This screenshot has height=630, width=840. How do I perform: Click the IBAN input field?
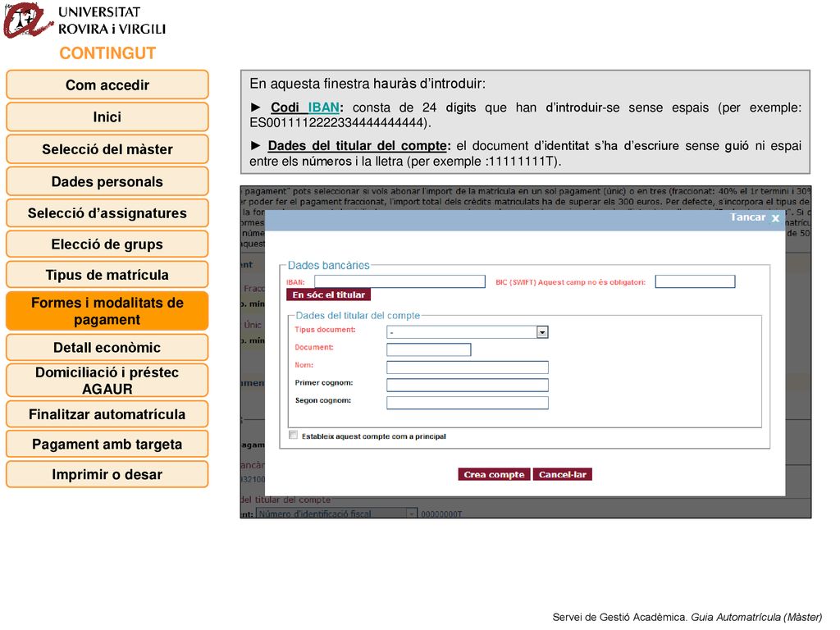click(x=399, y=282)
